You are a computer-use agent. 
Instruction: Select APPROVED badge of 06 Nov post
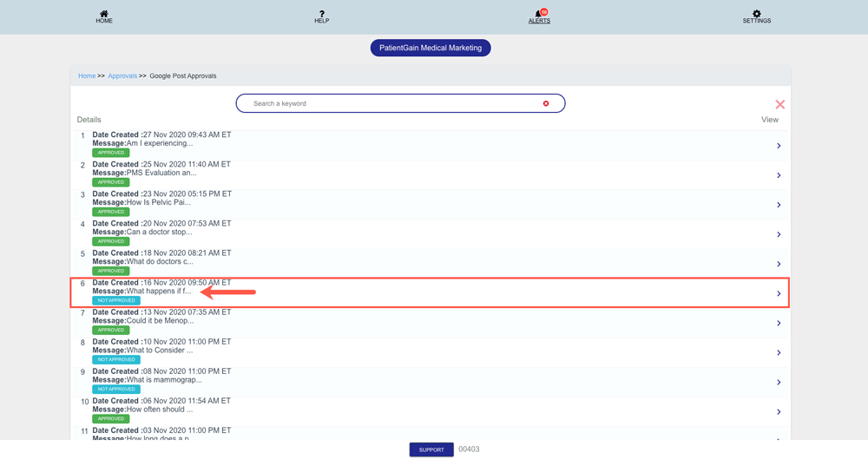point(111,418)
